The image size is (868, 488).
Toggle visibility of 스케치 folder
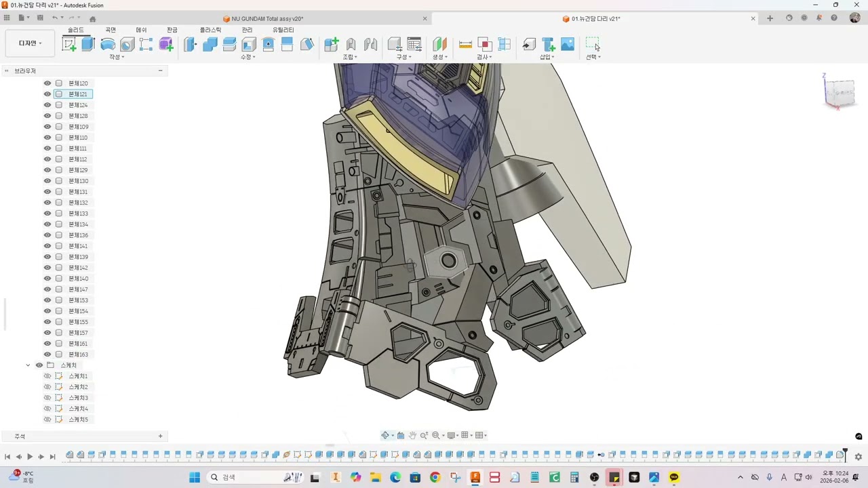click(39, 365)
